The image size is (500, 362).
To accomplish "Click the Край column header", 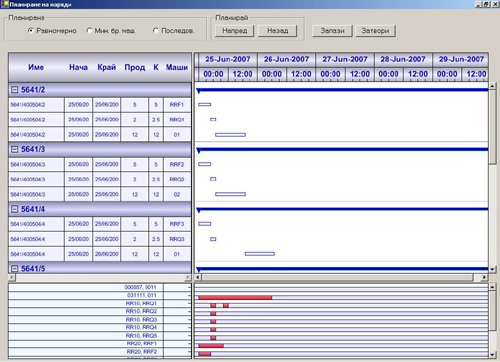I will [x=107, y=67].
